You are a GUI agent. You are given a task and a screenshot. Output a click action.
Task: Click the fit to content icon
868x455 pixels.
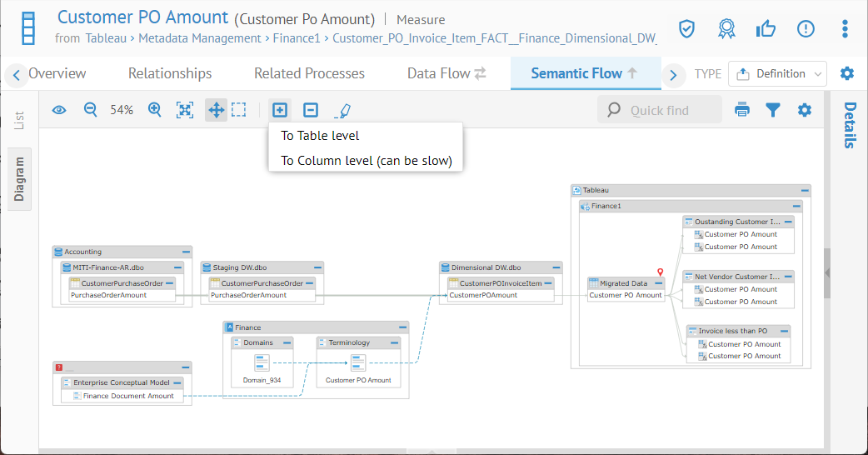pos(185,110)
